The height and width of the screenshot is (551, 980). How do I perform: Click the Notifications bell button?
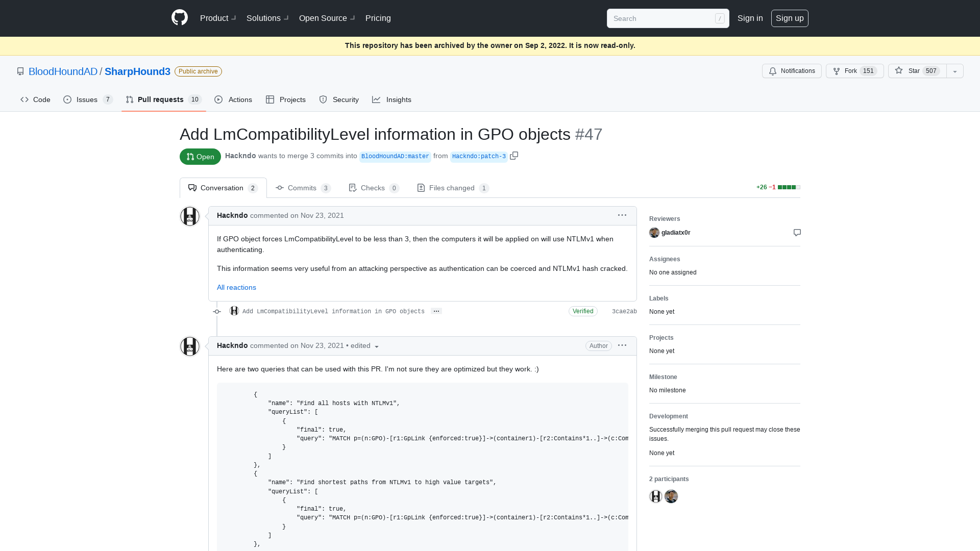pyautogui.click(x=792, y=71)
